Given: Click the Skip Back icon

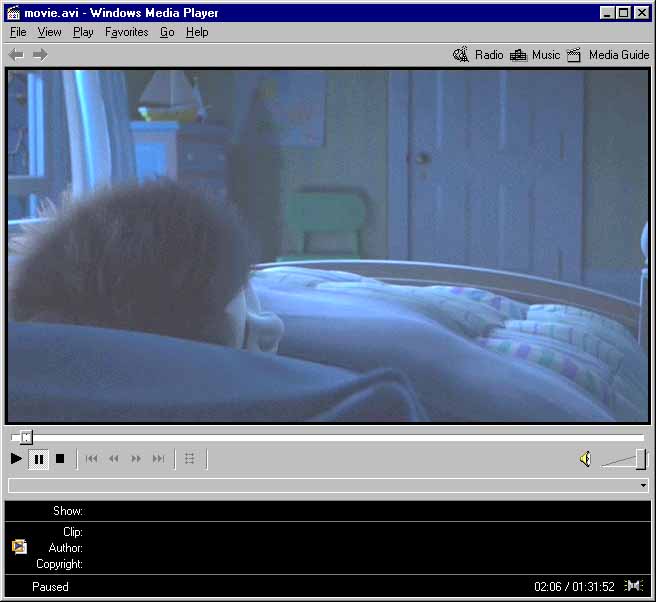Looking at the screenshot, I should point(91,459).
